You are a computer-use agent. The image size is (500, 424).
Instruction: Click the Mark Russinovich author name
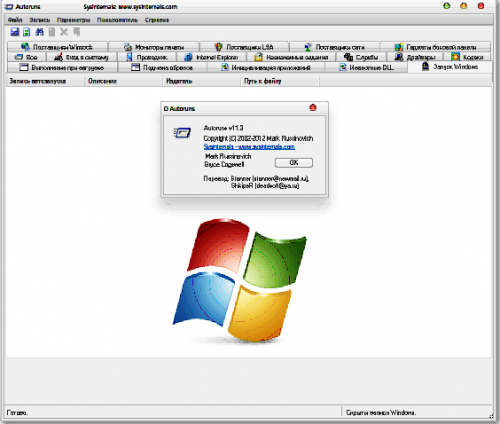coord(228,156)
